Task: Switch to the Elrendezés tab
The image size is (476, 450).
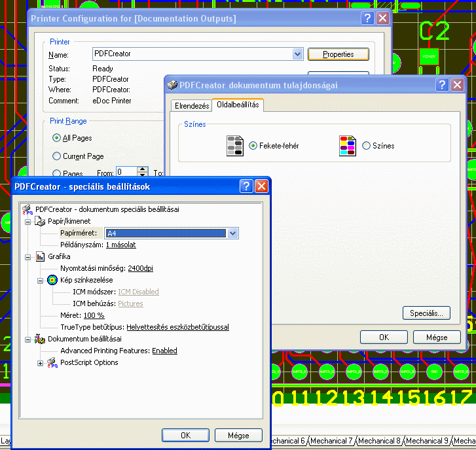Action: coord(192,106)
